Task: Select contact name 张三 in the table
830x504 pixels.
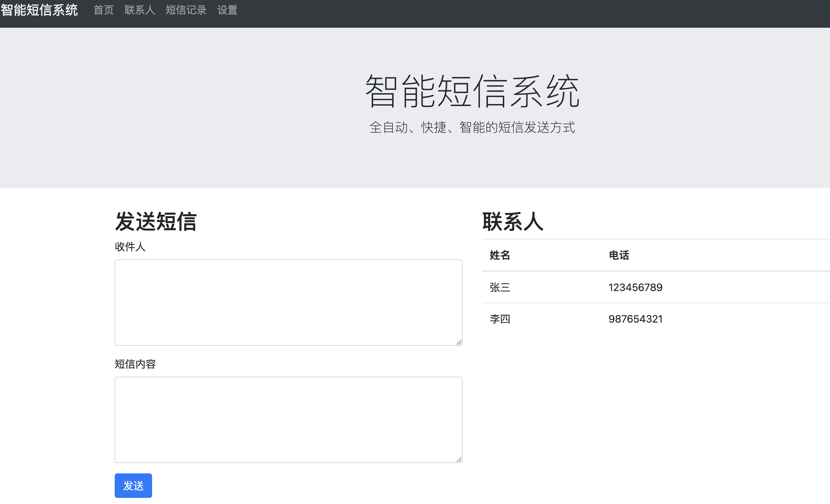Action: 500,287
